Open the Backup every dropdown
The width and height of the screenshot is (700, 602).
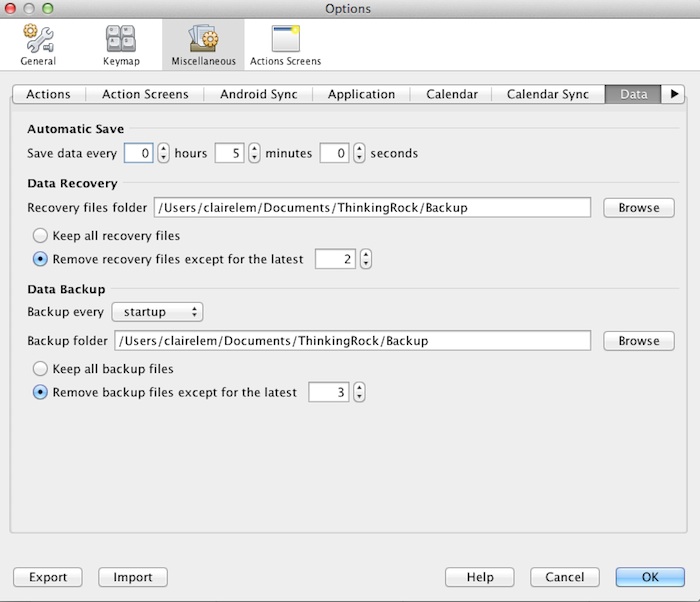(x=158, y=312)
